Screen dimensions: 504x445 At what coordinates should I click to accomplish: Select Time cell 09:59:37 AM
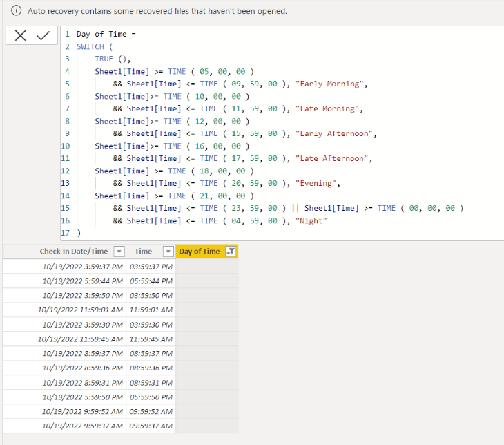point(151,426)
